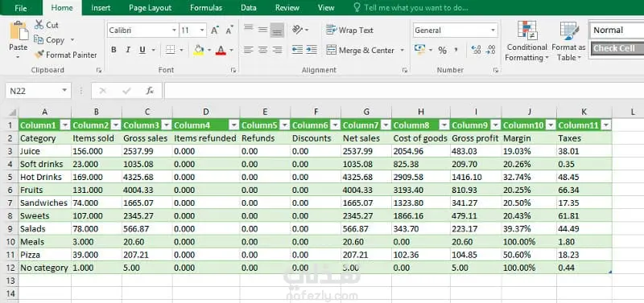Expand the Calibri font name dropdown
Viewport: 644px width, 303px height.
tap(174, 31)
